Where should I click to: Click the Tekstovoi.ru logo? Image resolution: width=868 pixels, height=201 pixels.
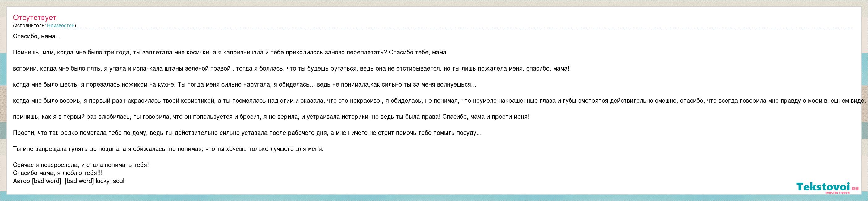[828, 188]
